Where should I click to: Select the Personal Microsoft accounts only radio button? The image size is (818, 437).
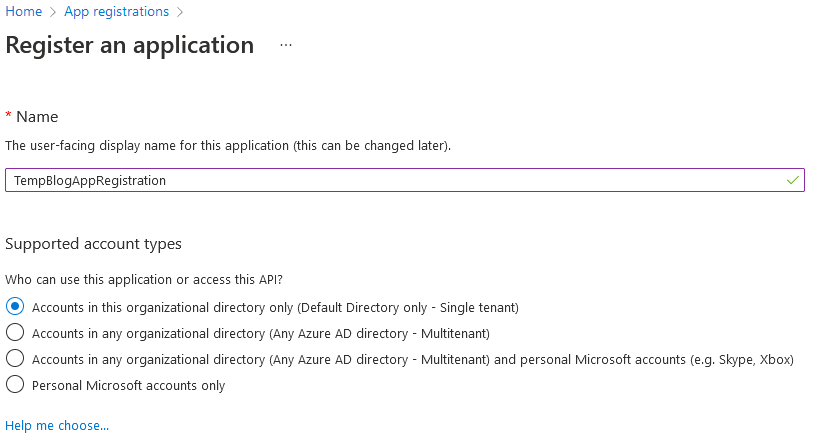pyautogui.click(x=15, y=384)
